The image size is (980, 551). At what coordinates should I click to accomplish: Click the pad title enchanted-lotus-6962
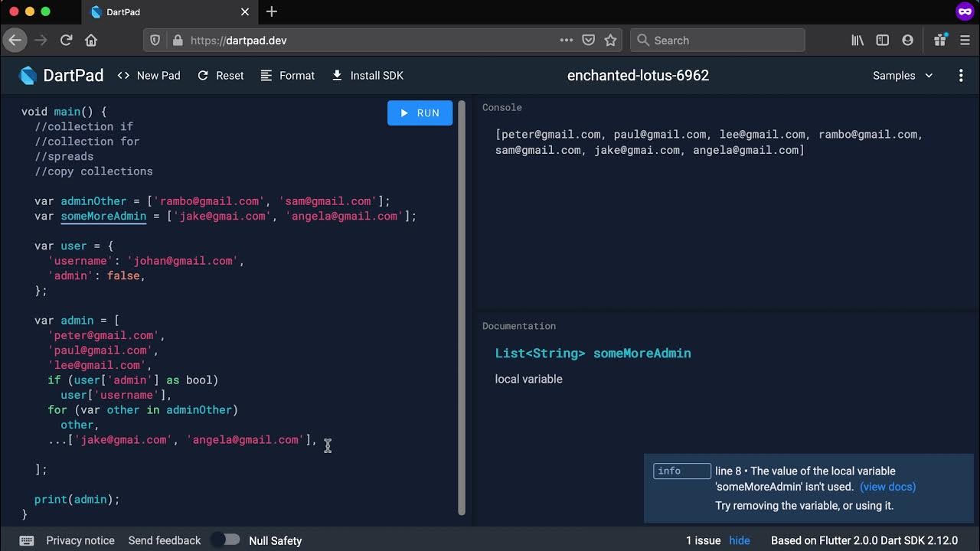pyautogui.click(x=638, y=75)
